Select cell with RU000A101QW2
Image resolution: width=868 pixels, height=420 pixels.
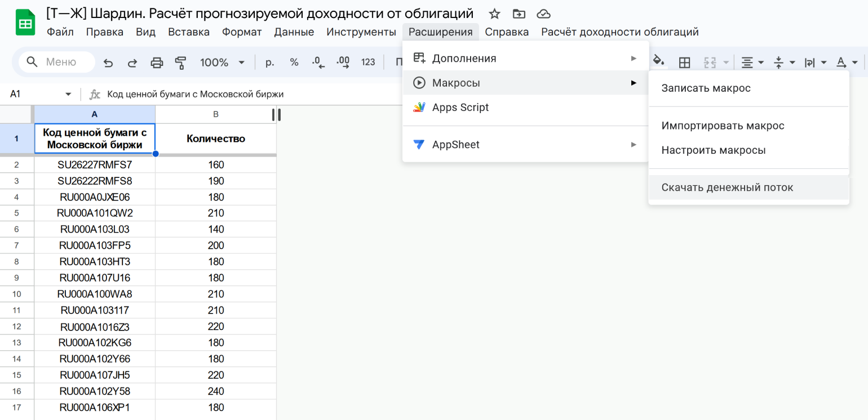95,213
